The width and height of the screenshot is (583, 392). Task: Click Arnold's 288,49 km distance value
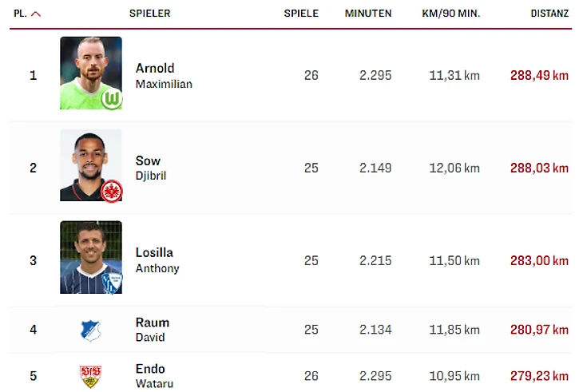(539, 76)
